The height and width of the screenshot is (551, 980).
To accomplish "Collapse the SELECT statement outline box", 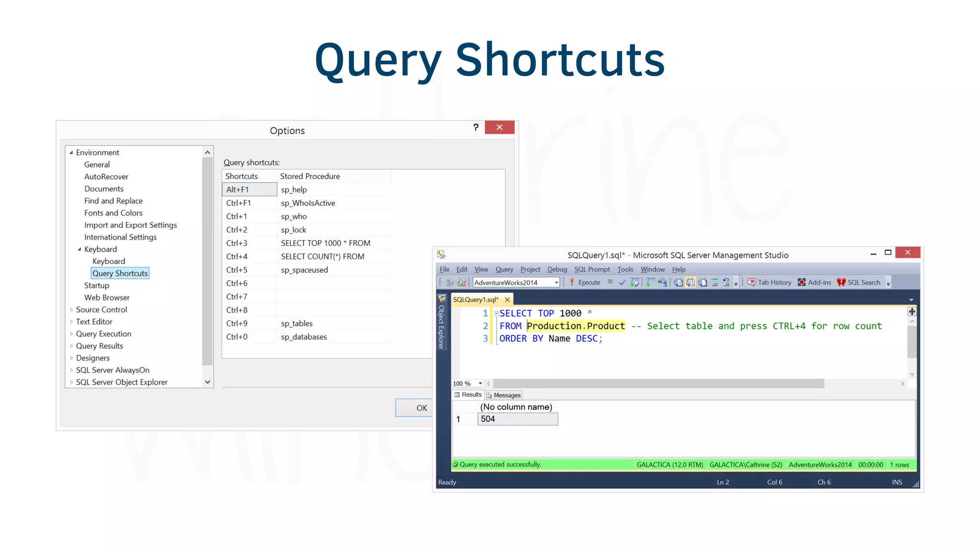I will 496,313.
